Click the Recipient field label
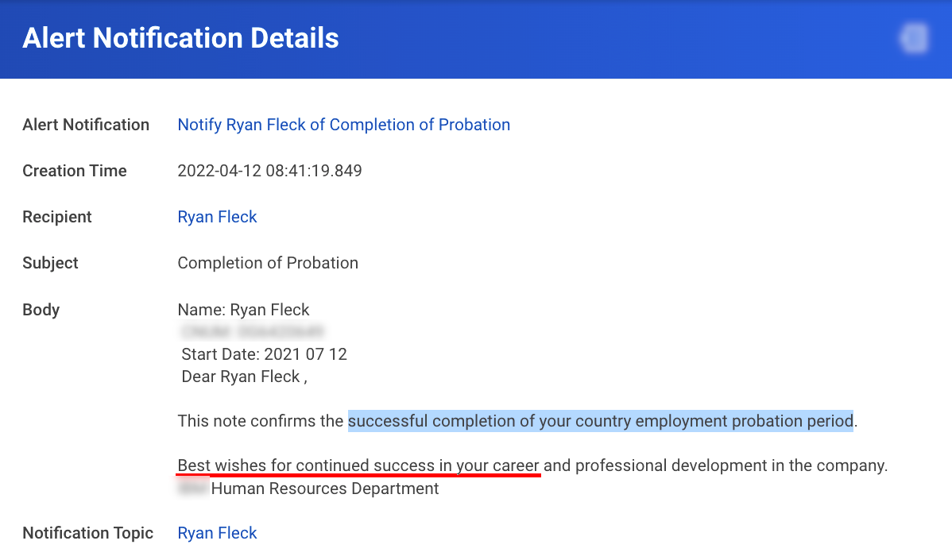The image size is (952, 560). (57, 217)
